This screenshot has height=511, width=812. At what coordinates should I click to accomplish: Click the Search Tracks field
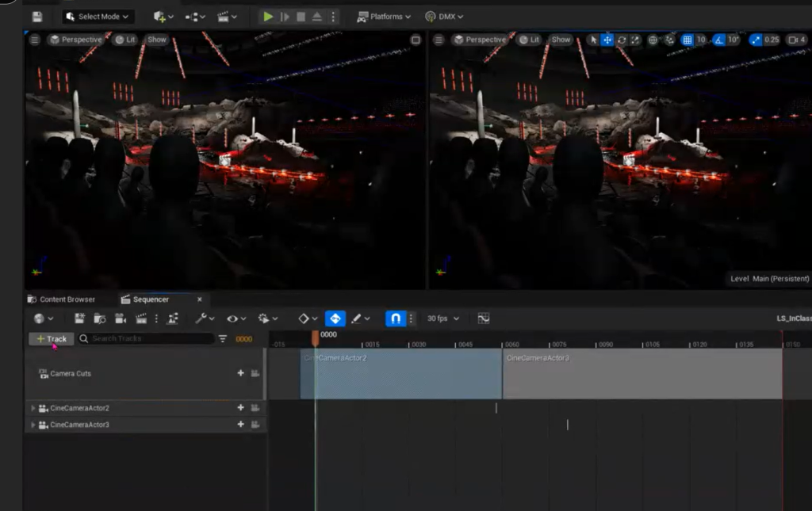pyautogui.click(x=146, y=339)
